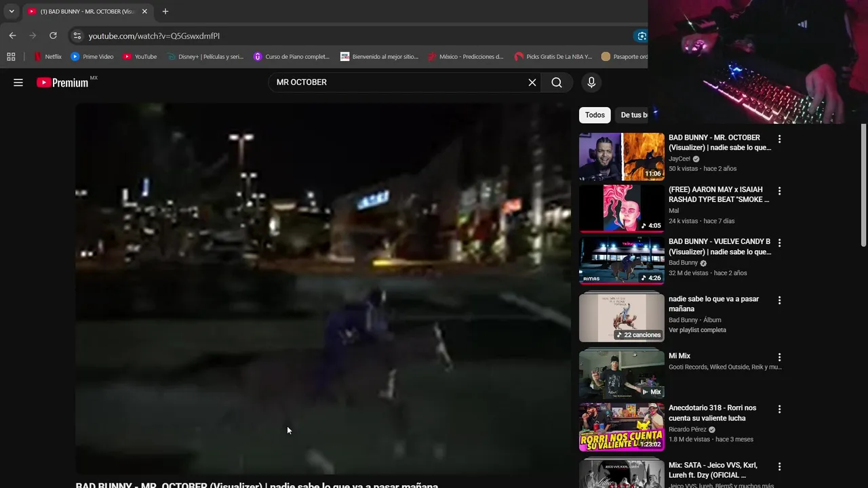Click 'Ver playlist completa' link
868x488 pixels.
697,330
